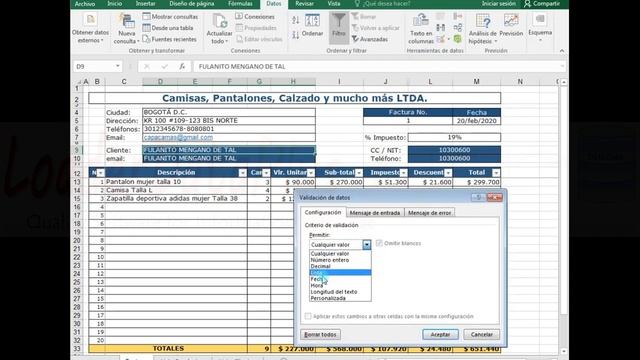Open the Descripción column filter arrow
This screenshot has height=360, width=640.
(242, 173)
